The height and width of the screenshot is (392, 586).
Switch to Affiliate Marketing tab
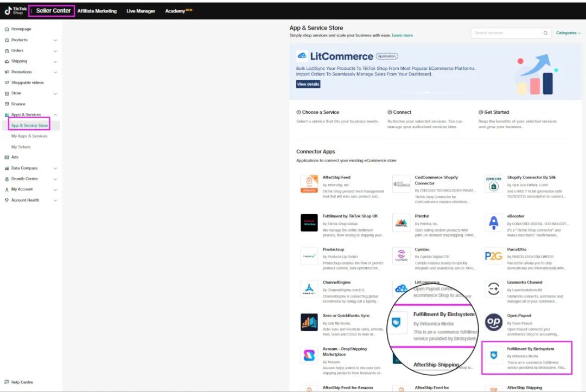coord(97,11)
